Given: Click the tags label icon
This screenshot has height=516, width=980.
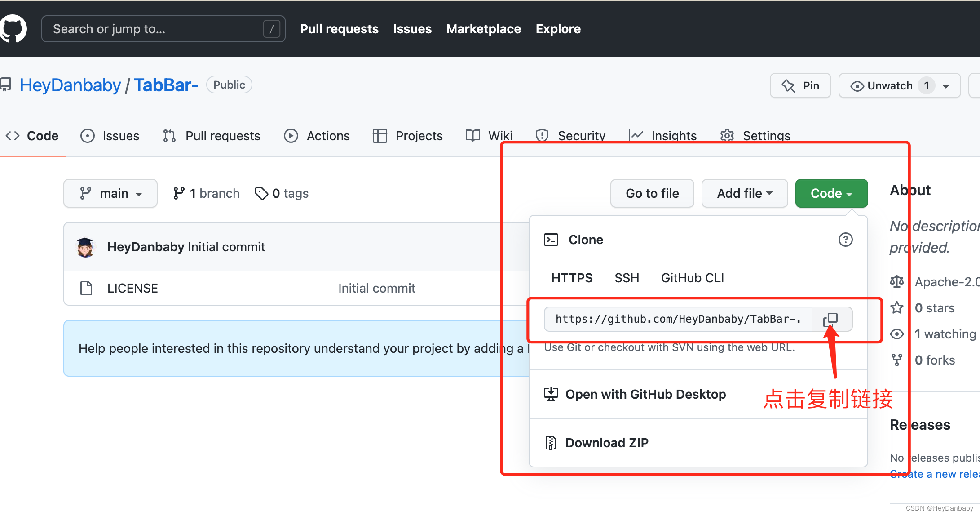Looking at the screenshot, I should 261,193.
